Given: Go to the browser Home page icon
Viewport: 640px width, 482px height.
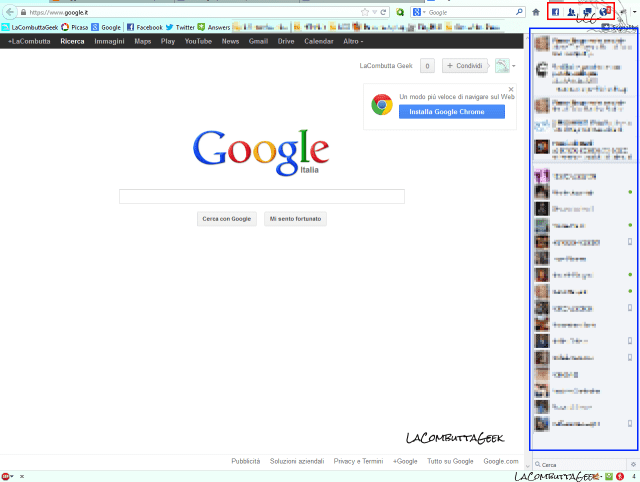Looking at the screenshot, I should click(536, 12).
